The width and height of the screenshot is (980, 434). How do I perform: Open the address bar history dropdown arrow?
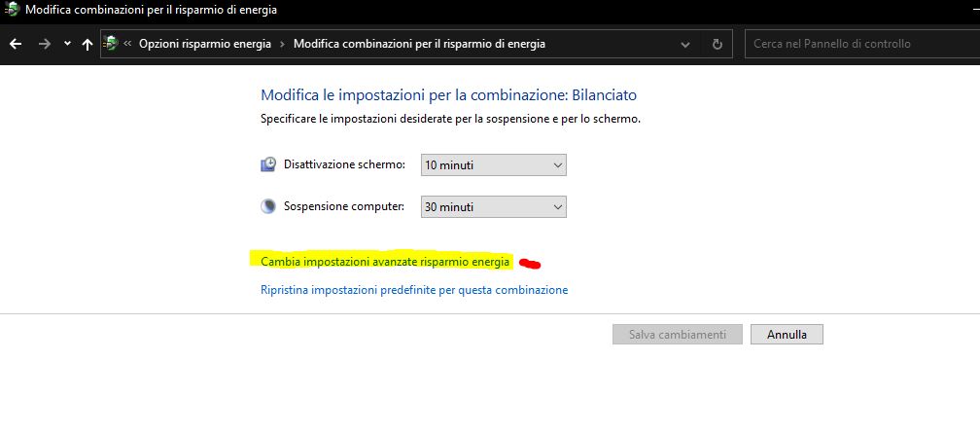pyautogui.click(x=686, y=44)
